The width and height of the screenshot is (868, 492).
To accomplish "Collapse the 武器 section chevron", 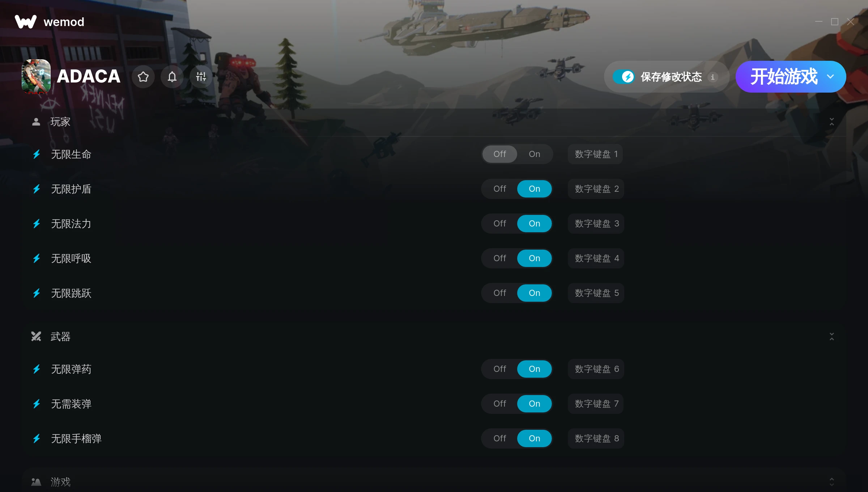I will click(x=832, y=337).
